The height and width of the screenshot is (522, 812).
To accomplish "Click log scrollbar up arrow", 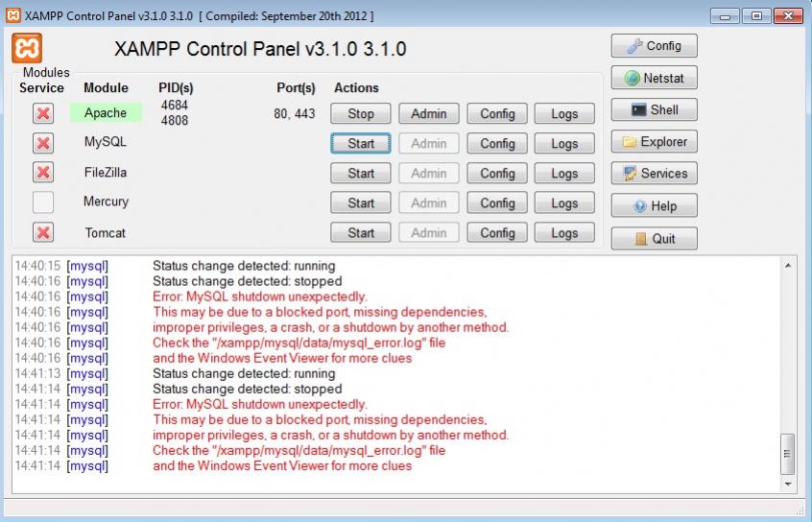I will (788, 266).
